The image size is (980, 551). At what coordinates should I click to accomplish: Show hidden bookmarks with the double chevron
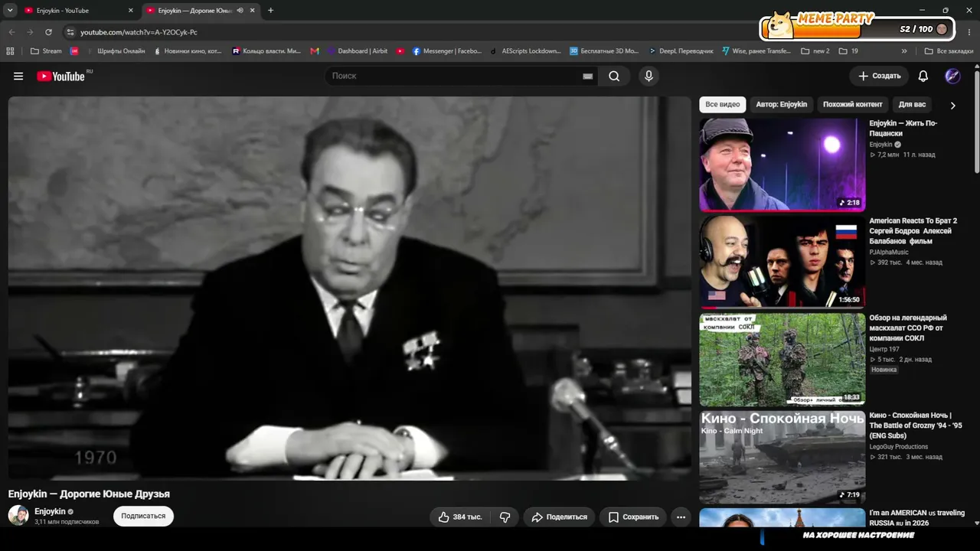pos(904,51)
